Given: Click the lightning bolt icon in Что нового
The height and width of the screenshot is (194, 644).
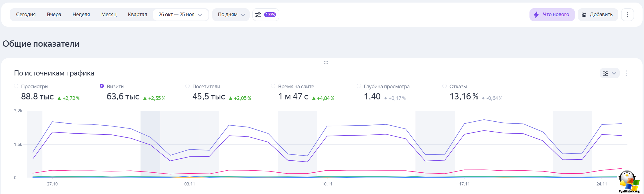Looking at the screenshot, I should click(x=536, y=15).
